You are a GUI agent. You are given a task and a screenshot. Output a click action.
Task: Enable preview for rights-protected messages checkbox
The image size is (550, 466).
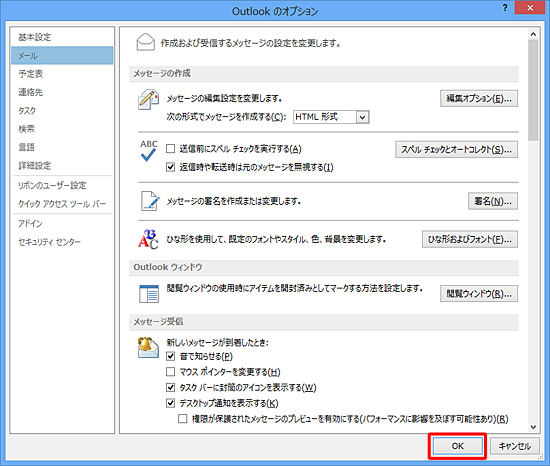pyautogui.click(x=183, y=419)
